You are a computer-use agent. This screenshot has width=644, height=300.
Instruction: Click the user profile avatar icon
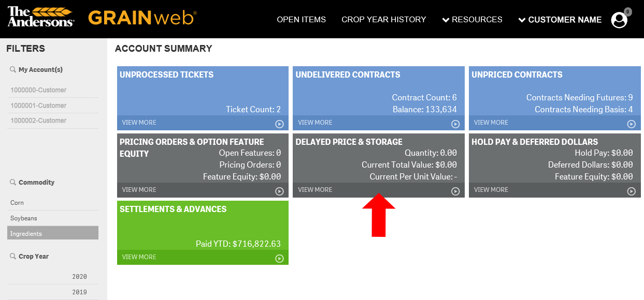(x=619, y=20)
